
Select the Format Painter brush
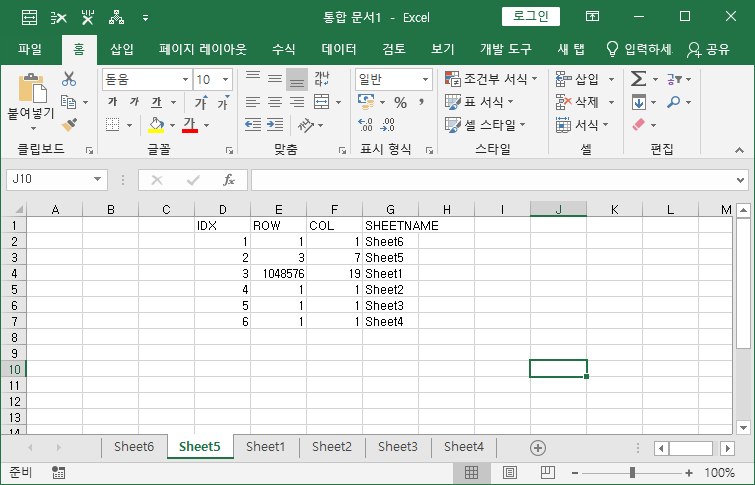coord(69,125)
